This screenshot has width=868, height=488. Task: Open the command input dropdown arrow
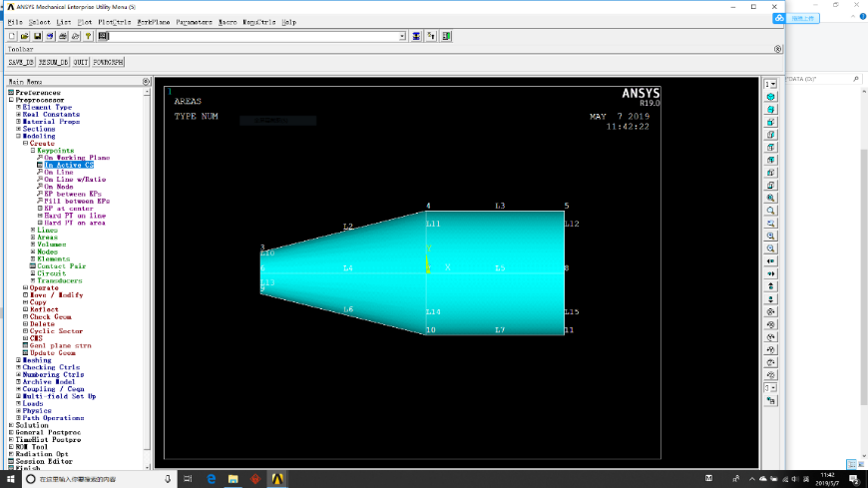point(402,36)
